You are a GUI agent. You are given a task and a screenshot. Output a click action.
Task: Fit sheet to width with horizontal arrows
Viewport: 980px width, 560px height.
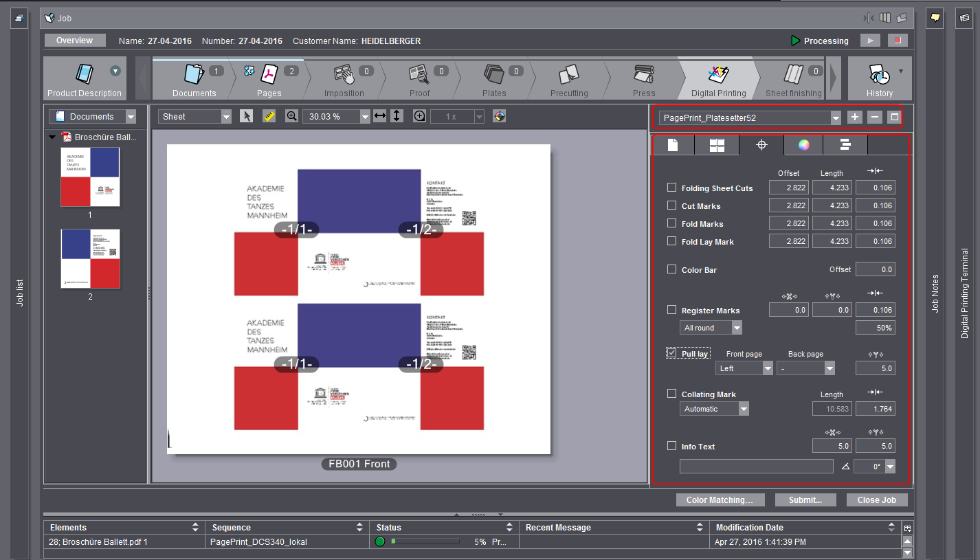[x=380, y=117]
